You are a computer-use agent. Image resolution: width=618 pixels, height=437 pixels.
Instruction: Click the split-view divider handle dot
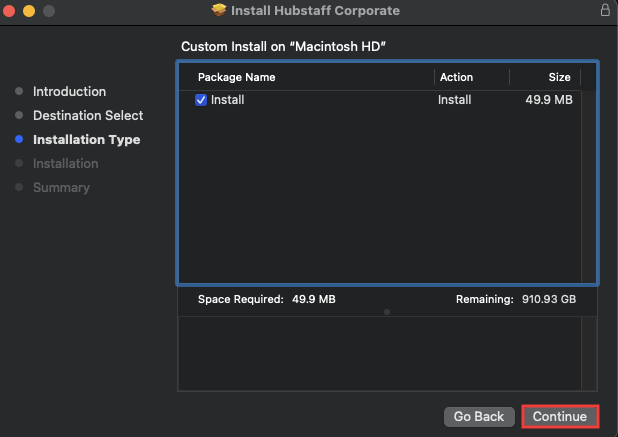(387, 312)
